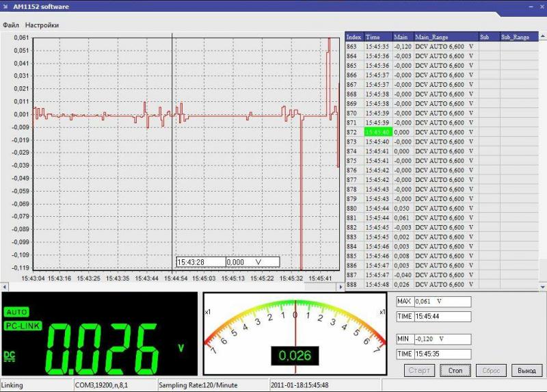Click the table scroll down arrow

(543, 287)
